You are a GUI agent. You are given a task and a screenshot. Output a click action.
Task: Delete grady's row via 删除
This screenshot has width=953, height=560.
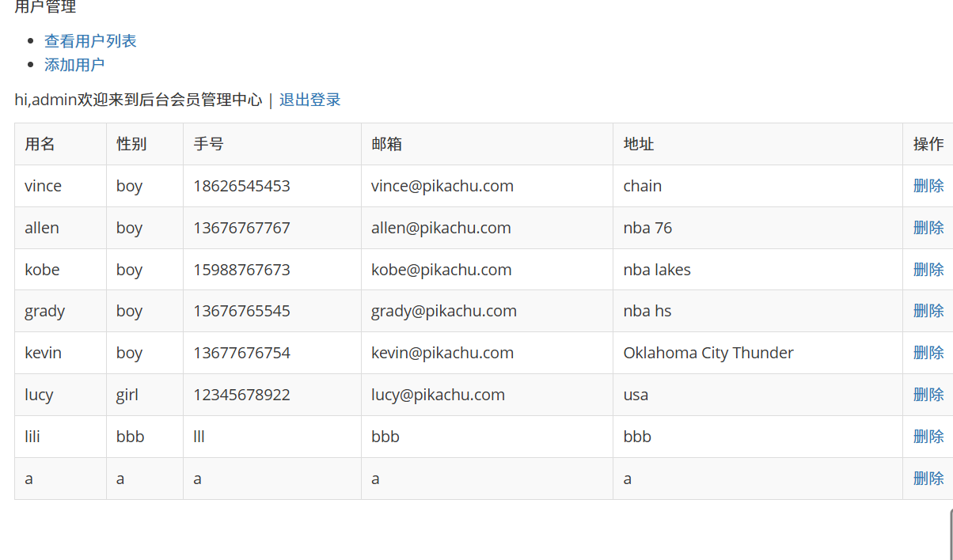[928, 311]
